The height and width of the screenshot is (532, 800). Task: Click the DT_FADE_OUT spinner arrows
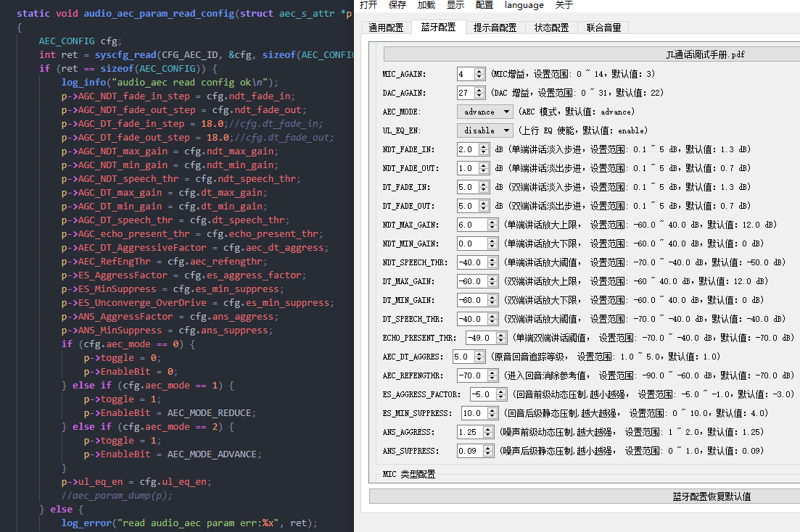(484, 206)
